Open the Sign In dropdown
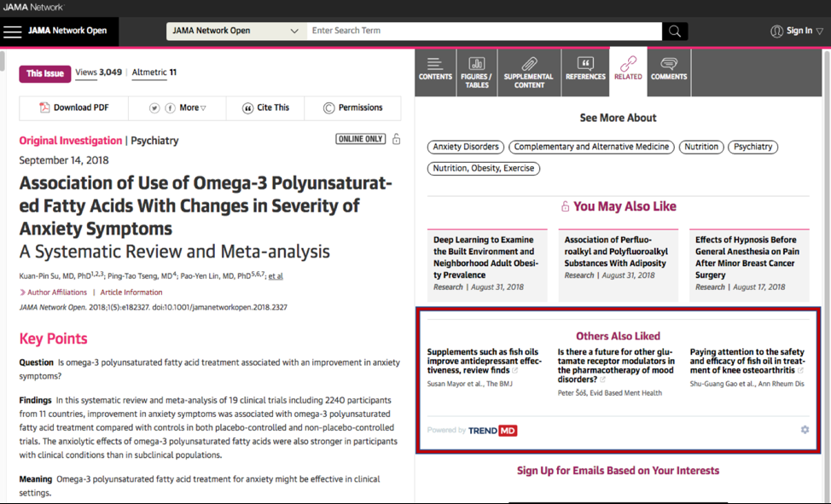The height and width of the screenshot is (504, 831). pyautogui.click(x=797, y=32)
